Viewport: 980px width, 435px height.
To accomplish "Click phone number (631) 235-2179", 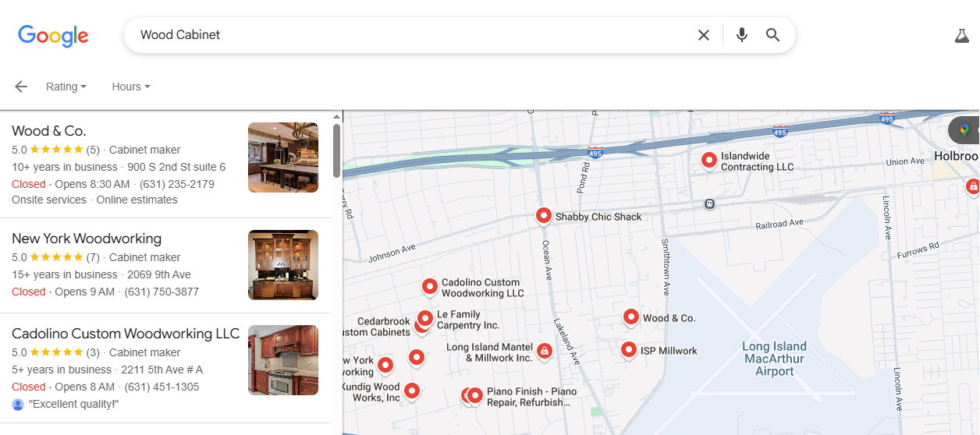I will [x=177, y=184].
